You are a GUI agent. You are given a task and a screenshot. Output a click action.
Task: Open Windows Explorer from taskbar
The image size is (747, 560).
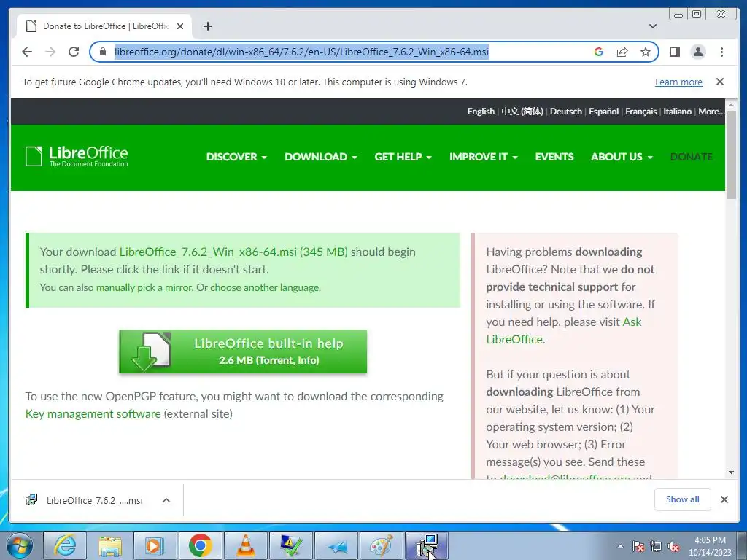coord(110,545)
